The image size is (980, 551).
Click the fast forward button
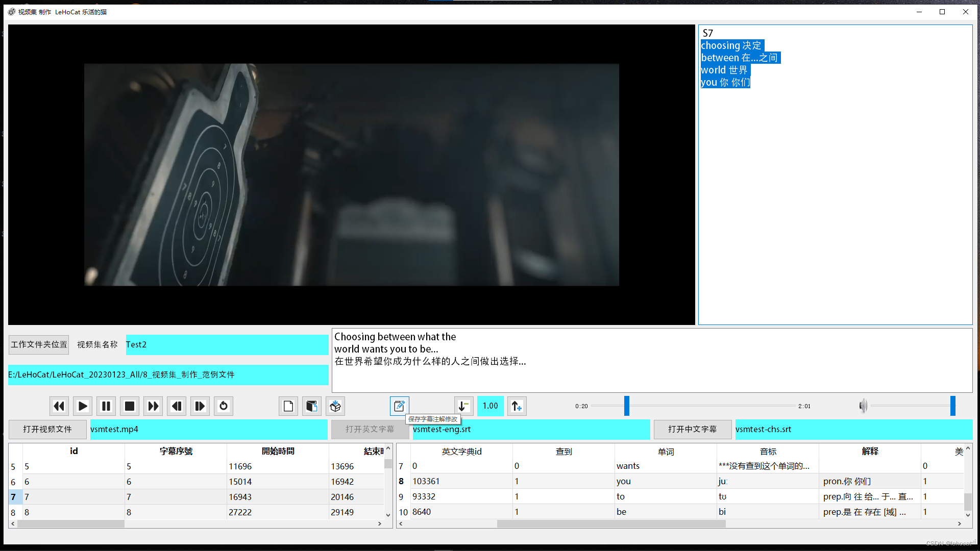153,406
